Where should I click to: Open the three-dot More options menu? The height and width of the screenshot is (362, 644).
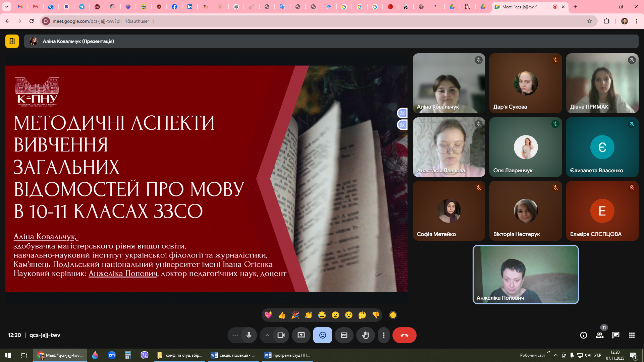383,335
